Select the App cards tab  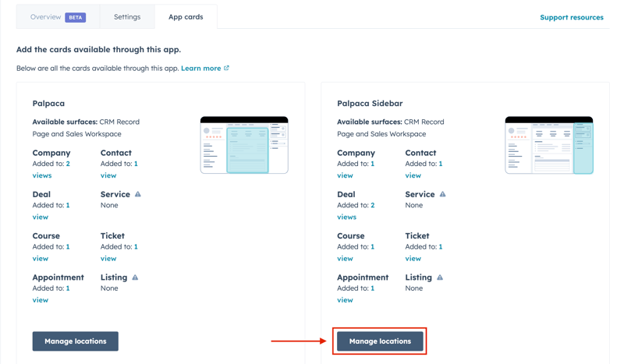tap(186, 17)
